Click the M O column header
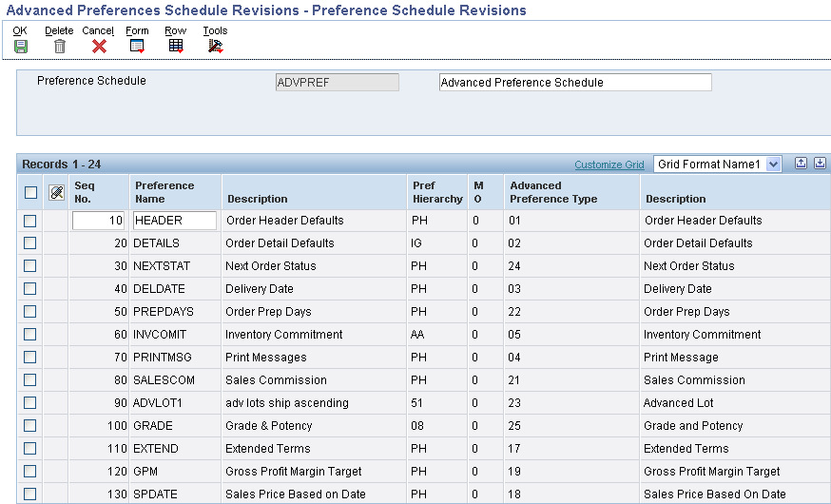This screenshot has height=504, width=831. coord(486,192)
